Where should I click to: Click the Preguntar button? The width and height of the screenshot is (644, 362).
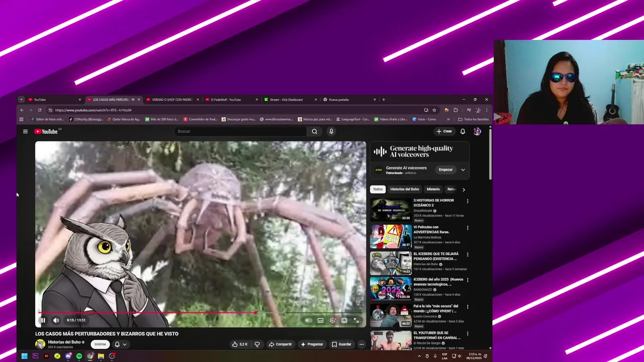point(311,344)
